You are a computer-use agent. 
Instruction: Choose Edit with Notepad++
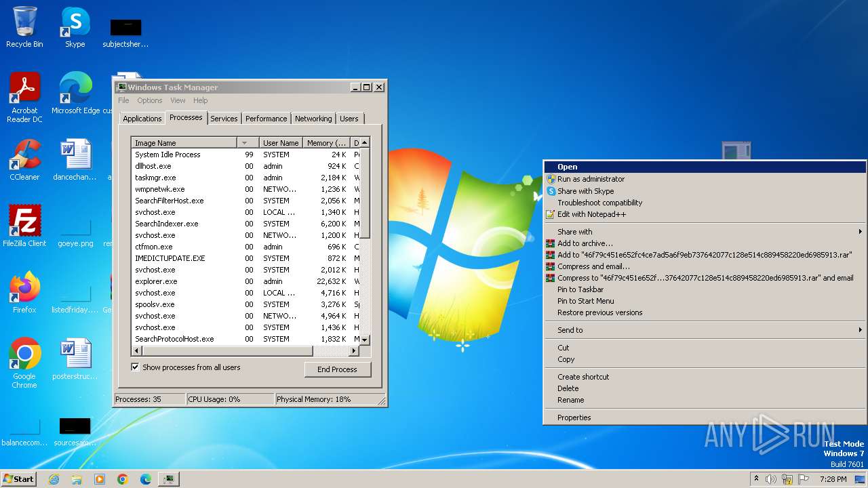point(705,214)
